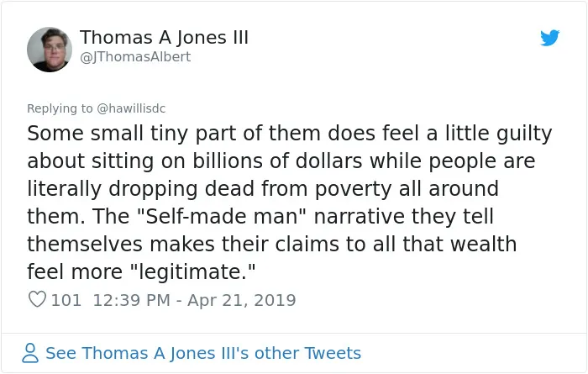Open the @hawillisdc reply mention

click(x=131, y=108)
